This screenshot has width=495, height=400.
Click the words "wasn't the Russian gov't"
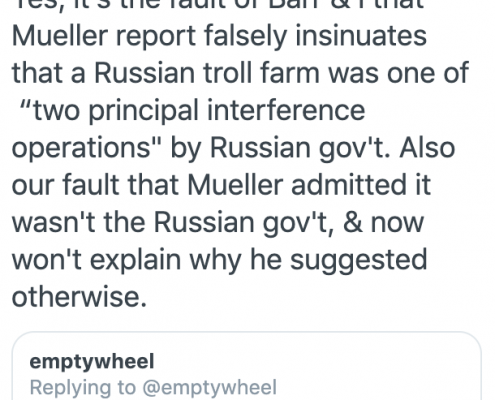point(173,223)
